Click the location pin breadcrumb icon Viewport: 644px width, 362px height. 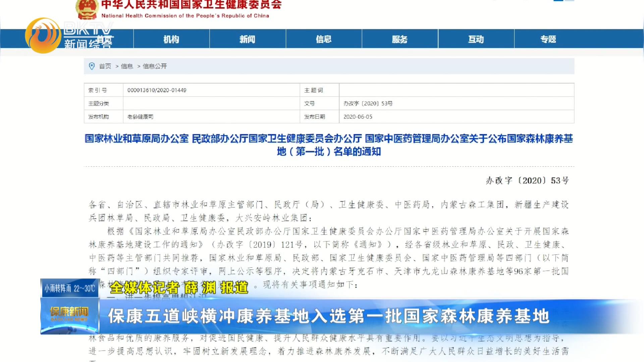[x=92, y=66]
